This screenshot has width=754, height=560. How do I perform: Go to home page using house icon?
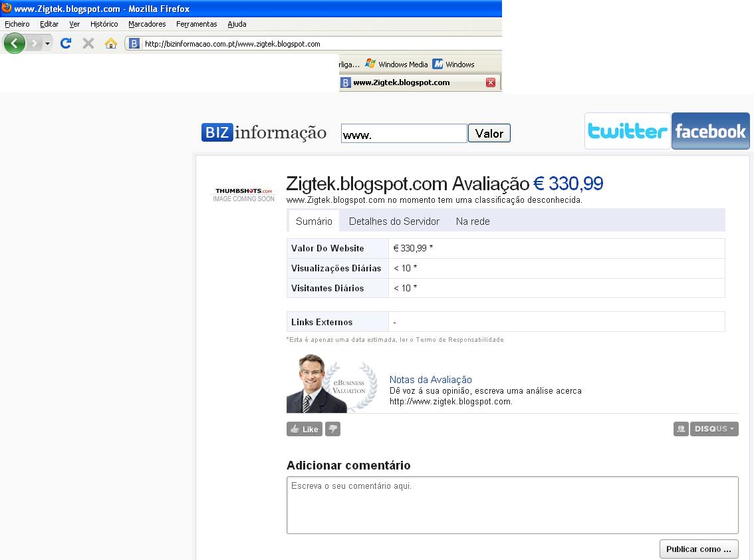[x=111, y=43]
